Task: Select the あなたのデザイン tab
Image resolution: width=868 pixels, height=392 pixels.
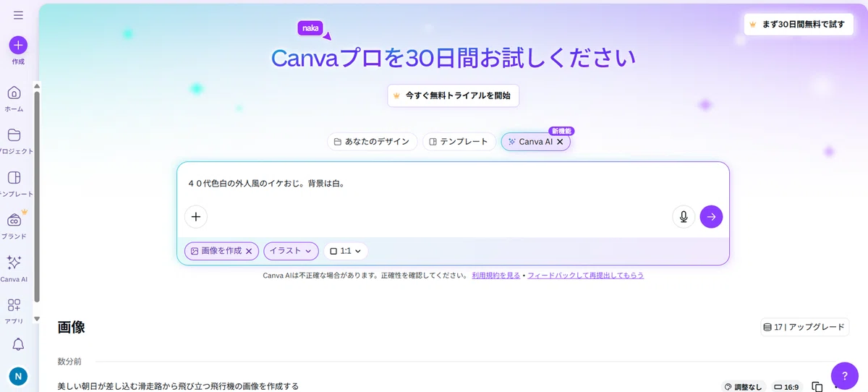Action: pyautogui.click(x=373, y=142)
